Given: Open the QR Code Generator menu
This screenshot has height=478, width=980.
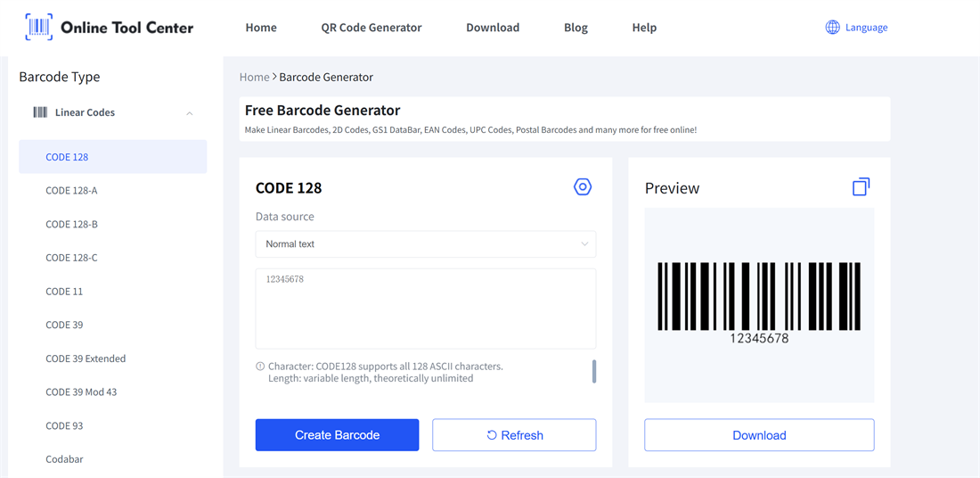Looking at the screenshot, I should point(372,28).
